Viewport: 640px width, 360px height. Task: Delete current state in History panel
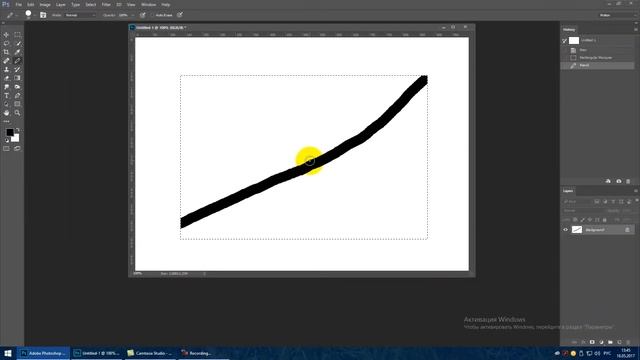click(x=628, y=181)
